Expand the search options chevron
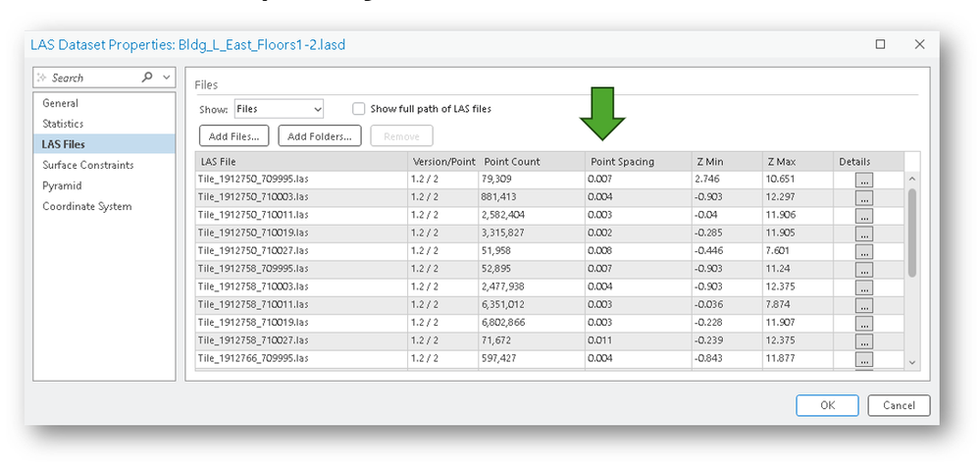Screen dimensions: 980x469 [x=166, y=78]
